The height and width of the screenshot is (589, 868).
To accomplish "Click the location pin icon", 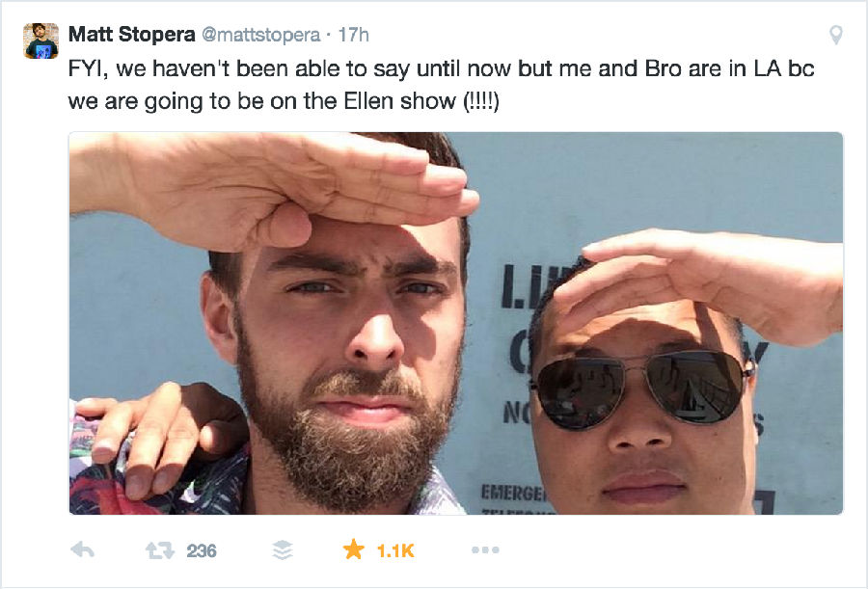I will [836, 35].
